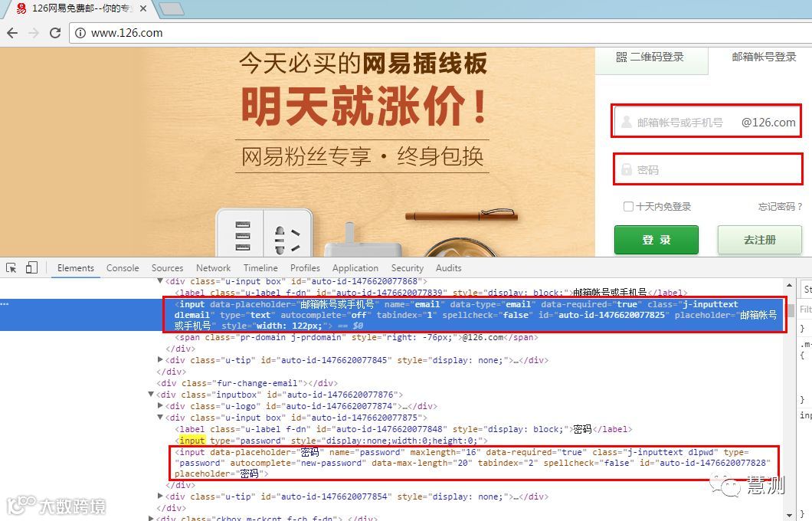Screen dimensions: 812x521
Task: Toggle DevTools device toolbar icon
Action: (x=31, y=267)
